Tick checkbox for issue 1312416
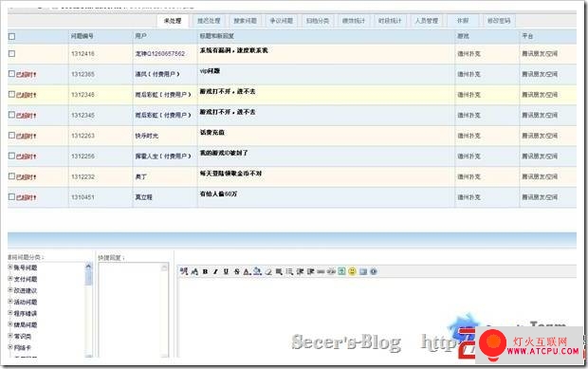This screenshot has width=588, height=369. (x=12, y=54)
